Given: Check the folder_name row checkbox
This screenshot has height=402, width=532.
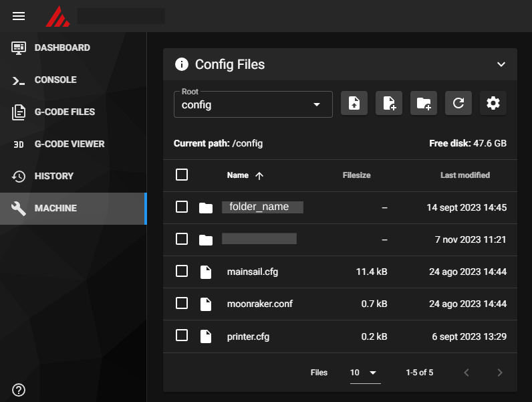Looking at the screenshot, I should pos(182,207).
